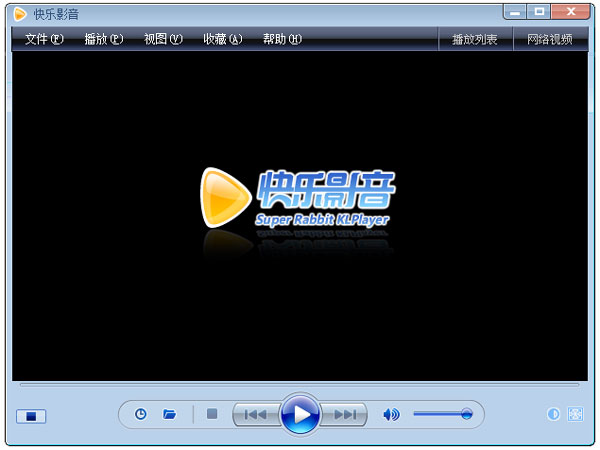This screenshot has width=600, height=450.
Task: Open the 播放 (Play) menu
Action: point(104,39)
